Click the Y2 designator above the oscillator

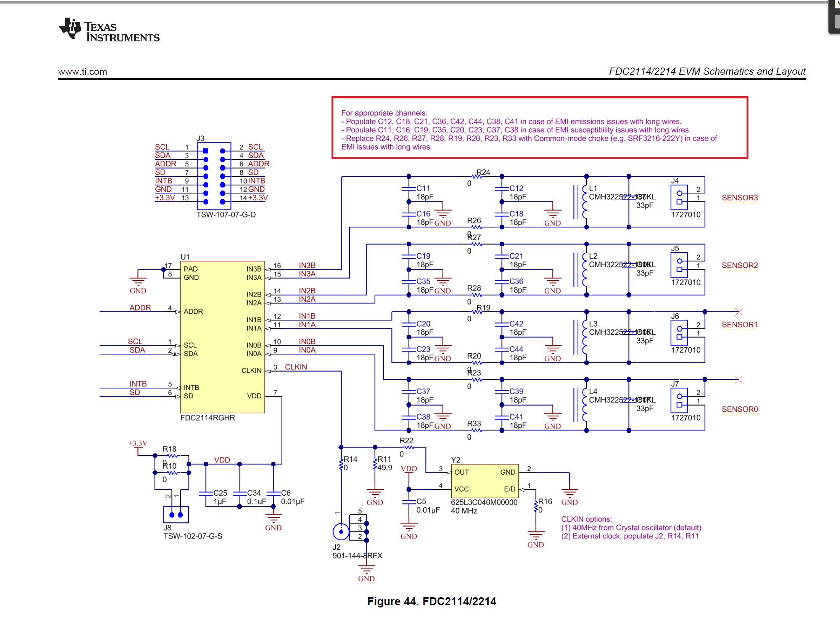455,460
